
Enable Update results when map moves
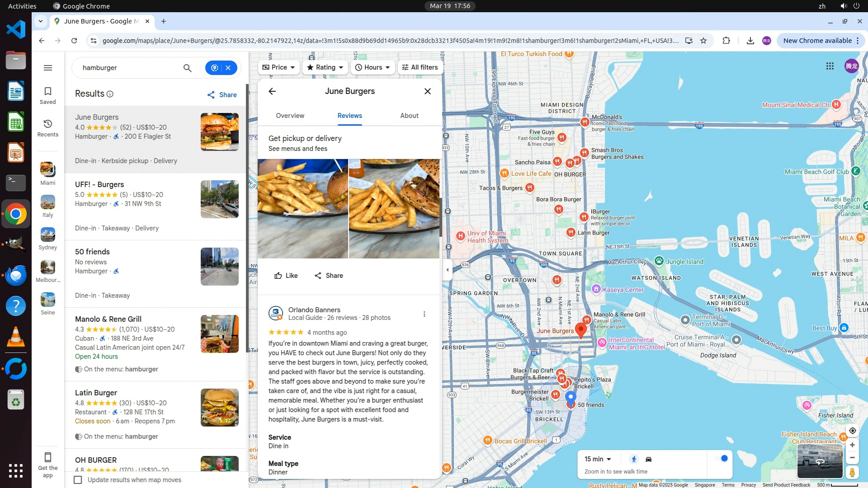(78, 480)
